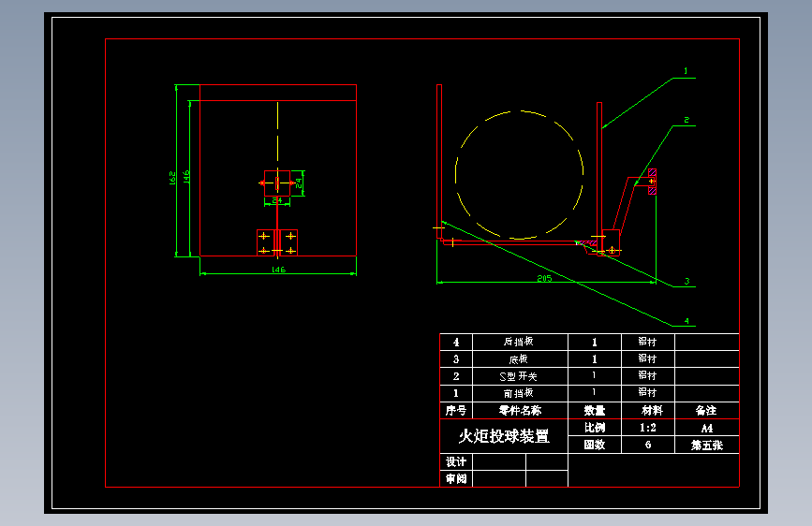The height and width of the screenshot is (526, 812).
Task: Select the '铝材' material in the 前挡板 row
Action: click(647, 393)
